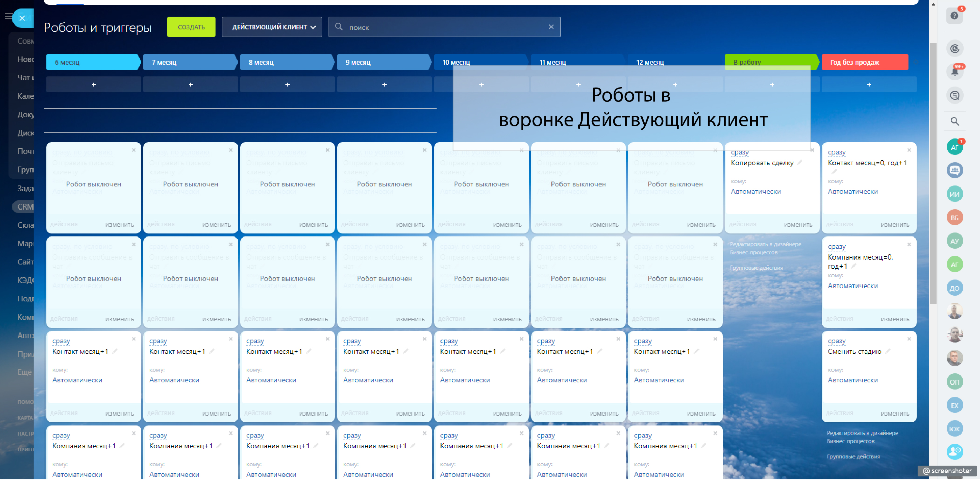Click изменить link on Копировать сделку robot
Screen dimensions: 980x480
point(798,225)
